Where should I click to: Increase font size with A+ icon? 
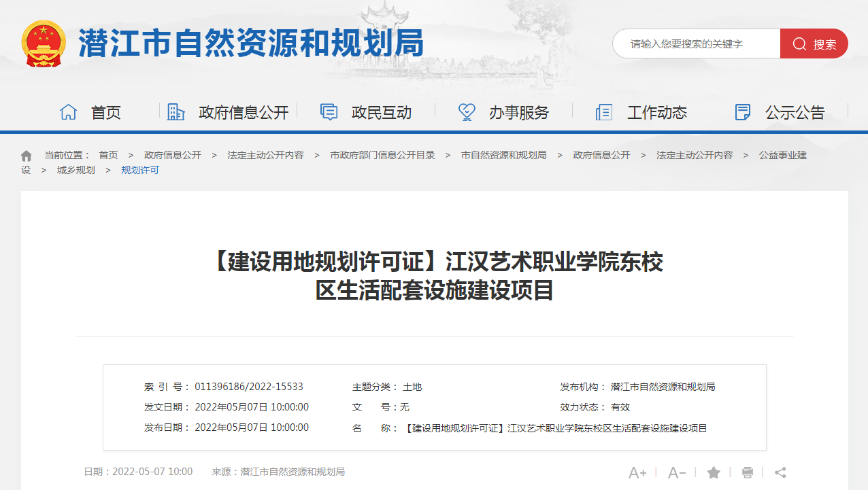637,472
